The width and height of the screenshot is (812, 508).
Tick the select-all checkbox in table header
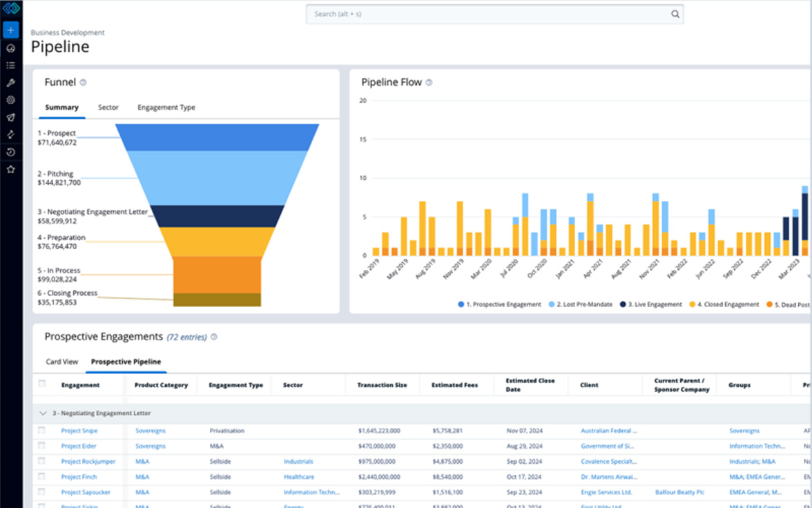[42, 384]
